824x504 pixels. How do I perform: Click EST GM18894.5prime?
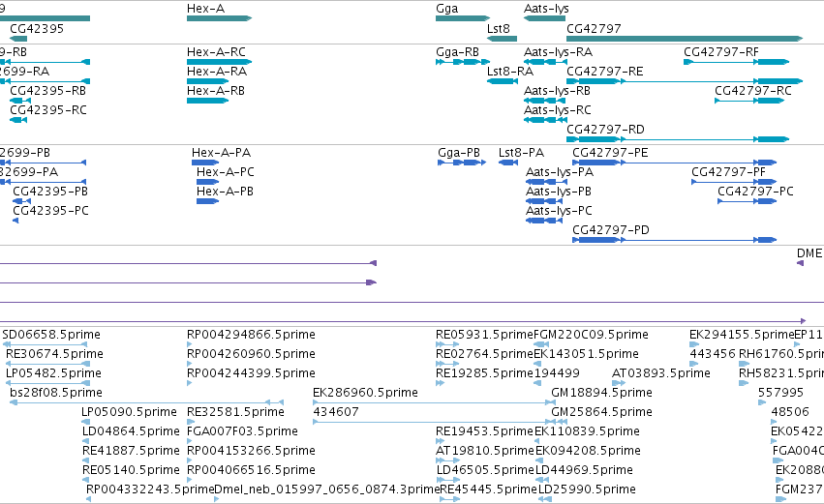click(x=555, y=402)
